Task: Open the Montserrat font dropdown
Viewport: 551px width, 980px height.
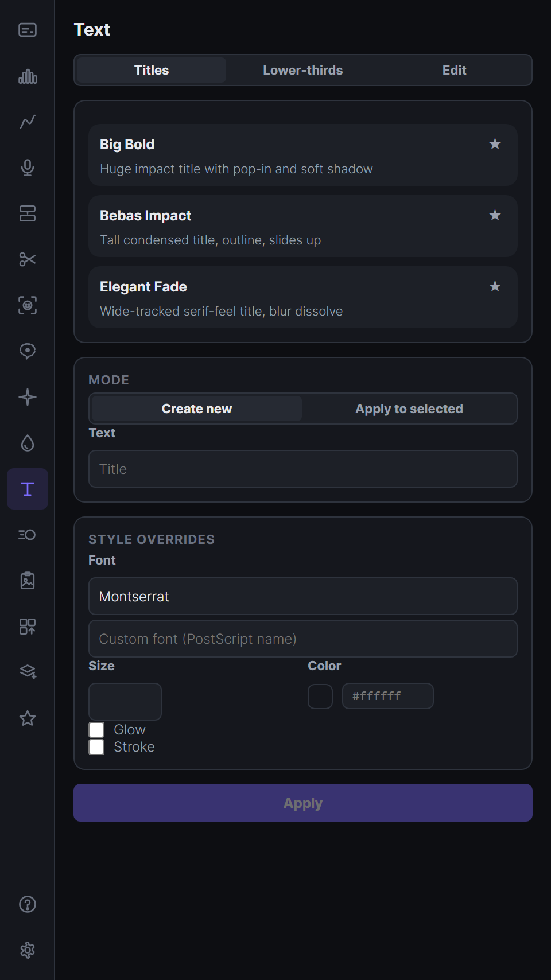Action: tap(303, 596)
